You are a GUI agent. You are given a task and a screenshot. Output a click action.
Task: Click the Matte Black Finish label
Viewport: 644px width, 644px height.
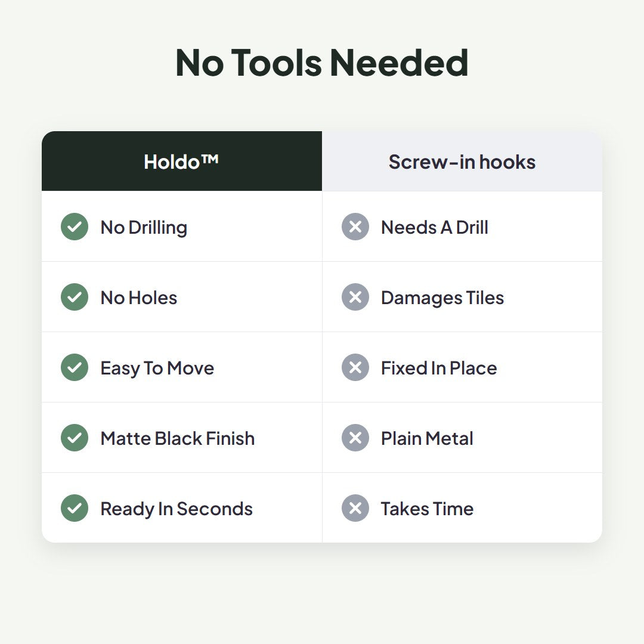pos(178,438)
